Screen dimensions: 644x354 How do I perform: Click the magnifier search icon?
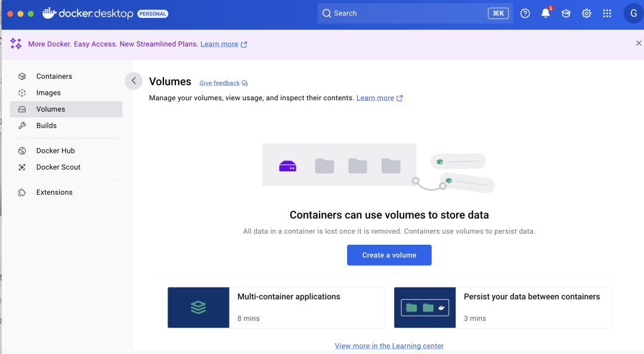327,13
